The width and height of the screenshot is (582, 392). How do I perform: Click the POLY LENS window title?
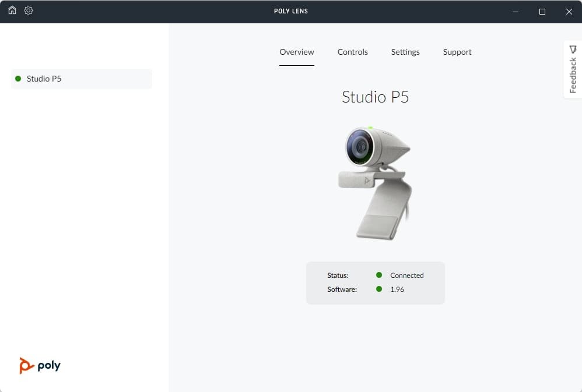click(291, 11)
